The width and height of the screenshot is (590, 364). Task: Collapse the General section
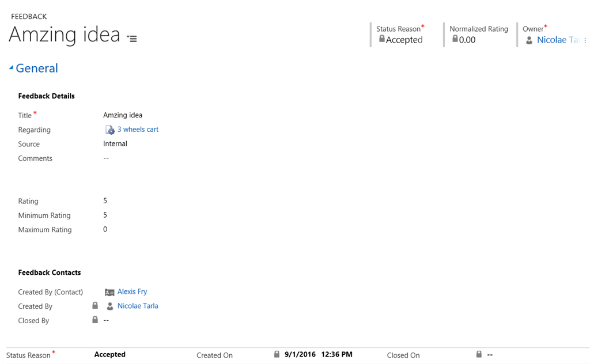11,68
